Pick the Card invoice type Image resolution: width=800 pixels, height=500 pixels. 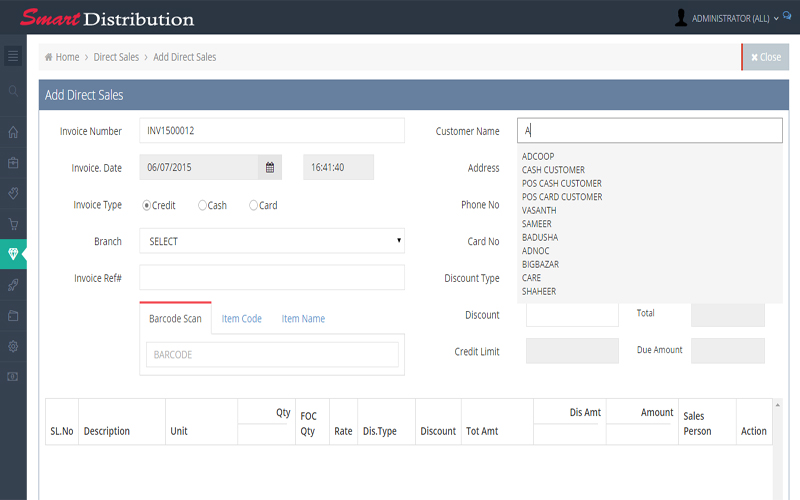tap(254, 205)
